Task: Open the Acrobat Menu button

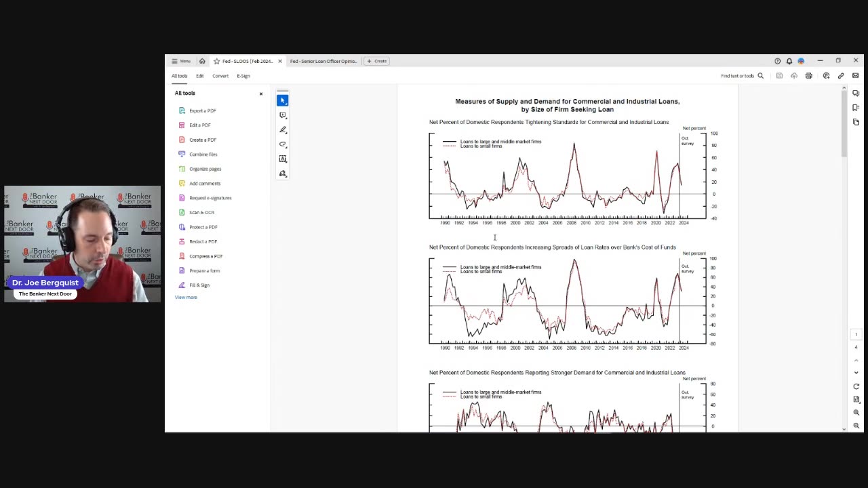Action: [181, 61]
